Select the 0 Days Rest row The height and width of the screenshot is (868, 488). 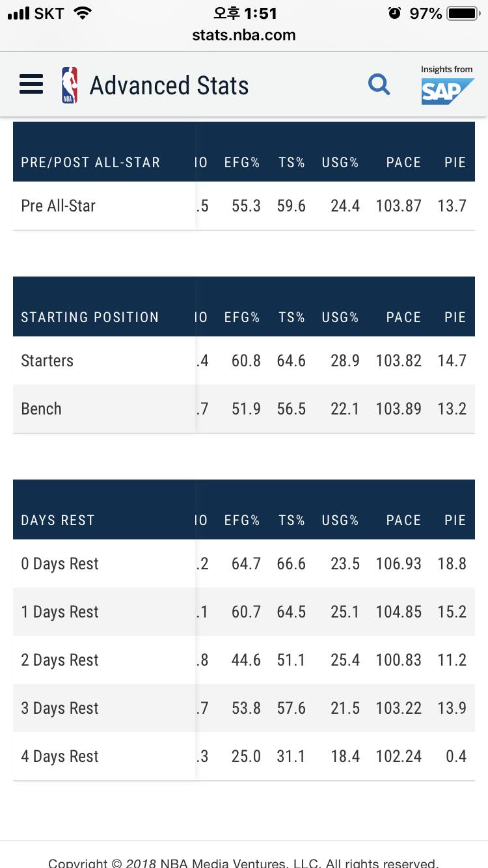(x=244, y=563)
